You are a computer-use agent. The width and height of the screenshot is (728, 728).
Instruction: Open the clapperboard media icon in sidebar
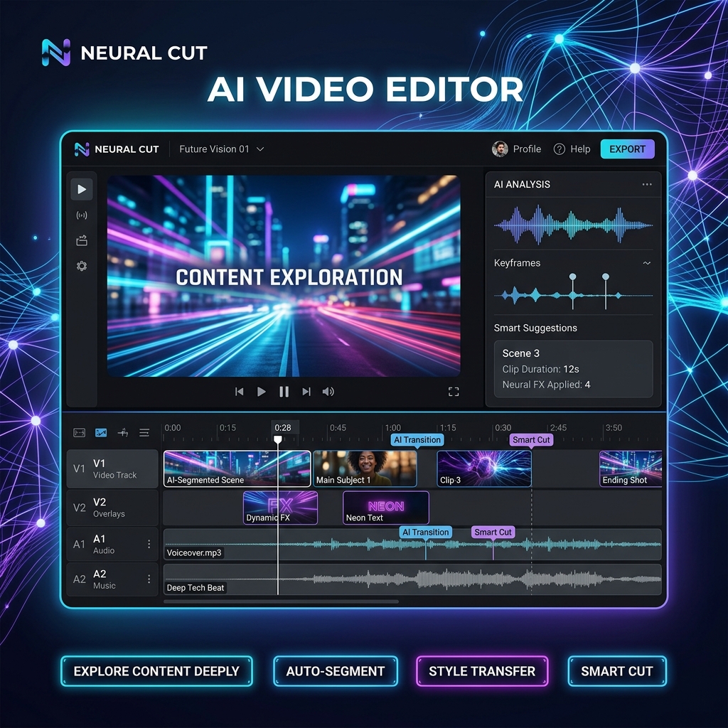82,241
